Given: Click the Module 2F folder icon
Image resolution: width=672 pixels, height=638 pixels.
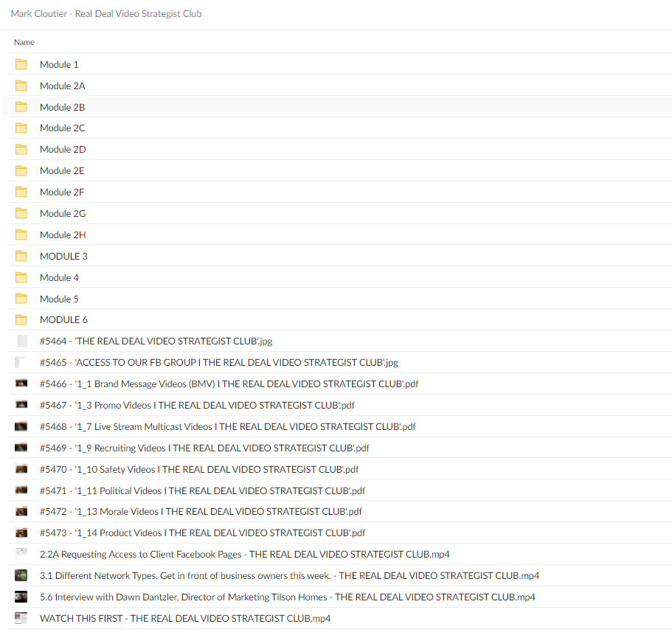Looking at the screenshot, I should point(21,192).
